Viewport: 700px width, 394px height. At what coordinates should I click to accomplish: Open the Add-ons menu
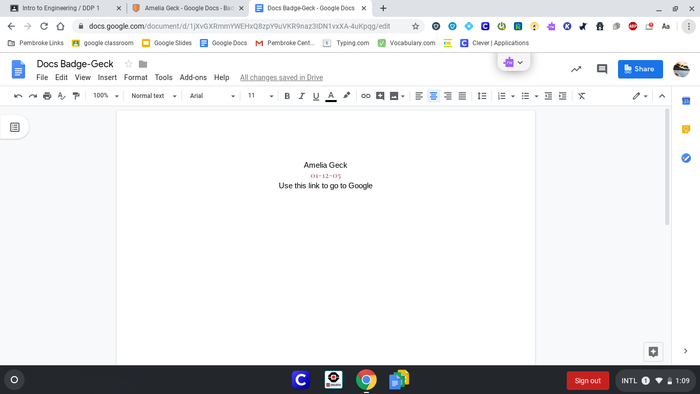(x=193, y=77)
